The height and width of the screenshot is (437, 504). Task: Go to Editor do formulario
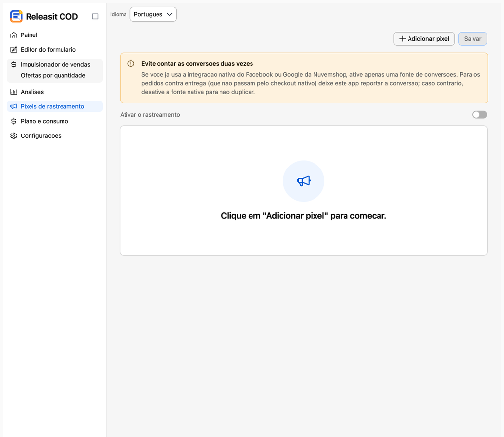tap(55, 50)
